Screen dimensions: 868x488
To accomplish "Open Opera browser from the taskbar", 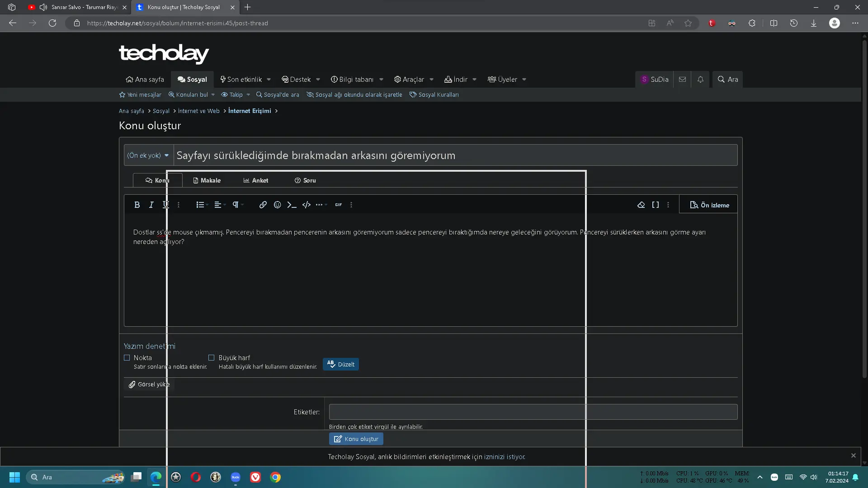I will tap(196, 477).
